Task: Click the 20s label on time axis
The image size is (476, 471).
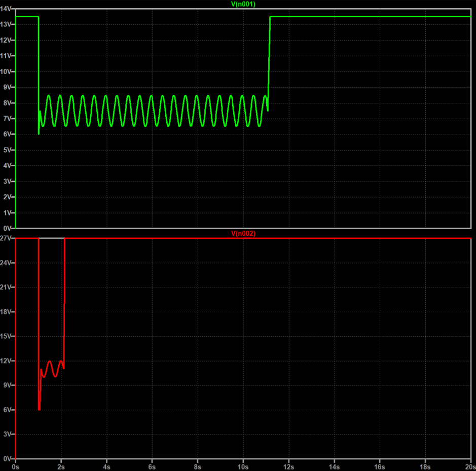Action: coord(470,467)
